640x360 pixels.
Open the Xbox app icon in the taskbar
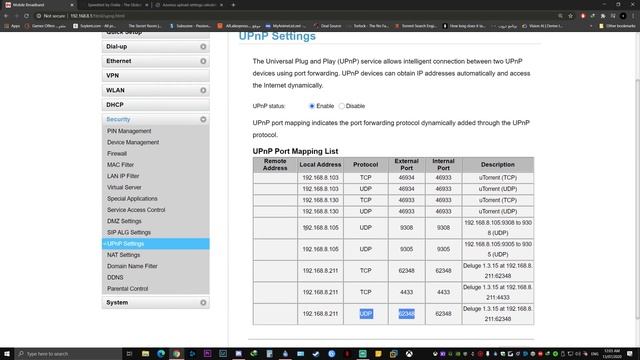pos(409,354)
